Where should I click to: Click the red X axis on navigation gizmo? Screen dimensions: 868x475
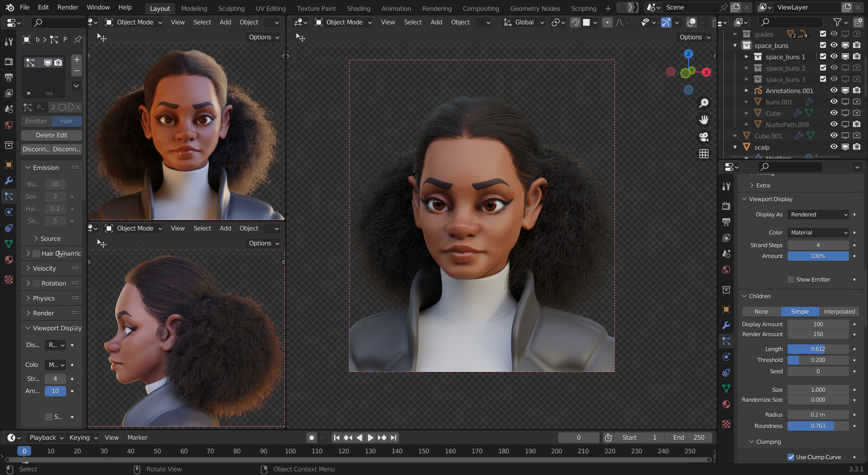(x=706, y=72)
